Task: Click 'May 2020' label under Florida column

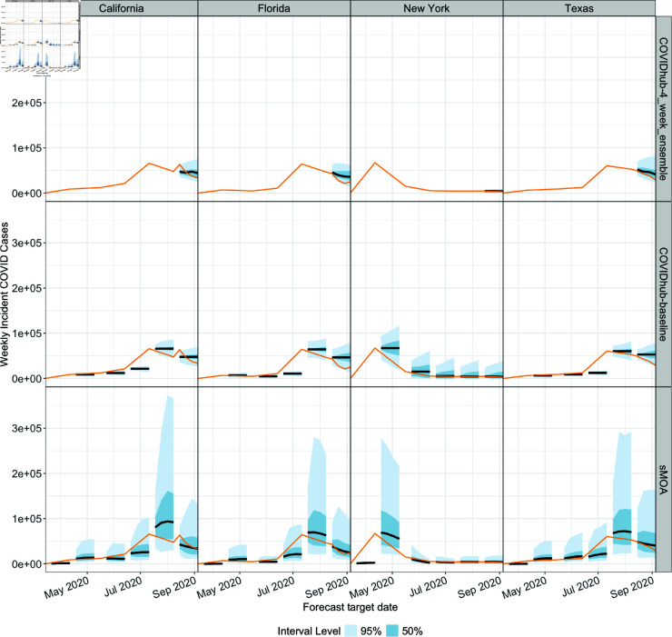Action: (220, 587)
